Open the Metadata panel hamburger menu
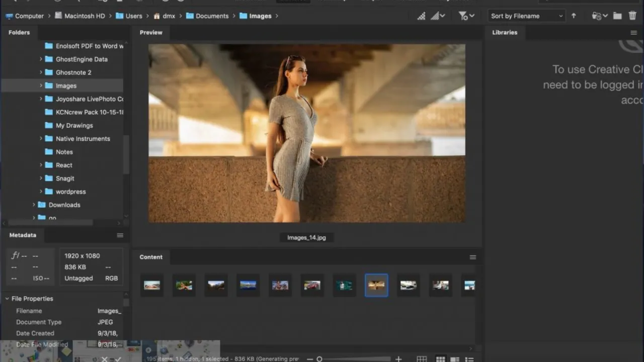644x362 pixels. [x=120, y=235]
